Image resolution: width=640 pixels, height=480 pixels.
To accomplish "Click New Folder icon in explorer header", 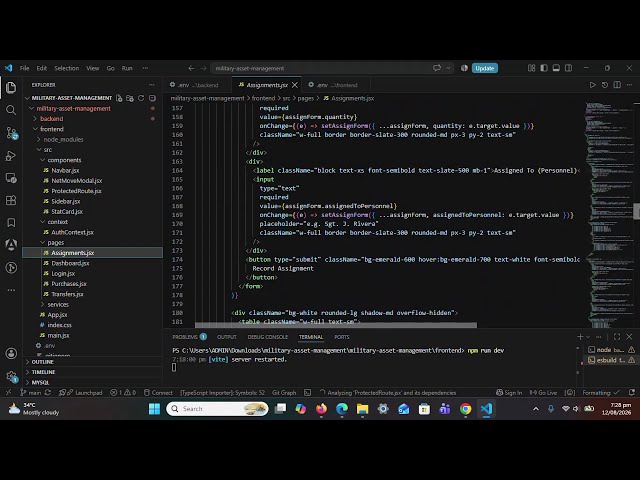I will tap(130, 98).
